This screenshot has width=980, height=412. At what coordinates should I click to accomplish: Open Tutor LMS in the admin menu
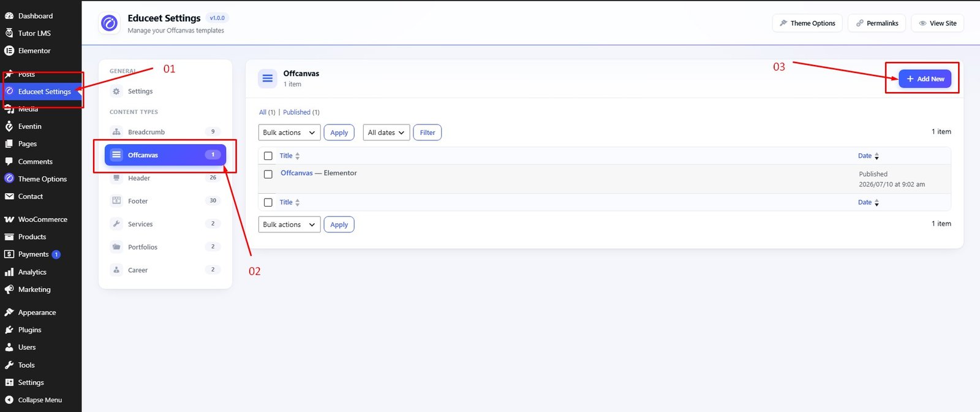[x=40, y=33]
